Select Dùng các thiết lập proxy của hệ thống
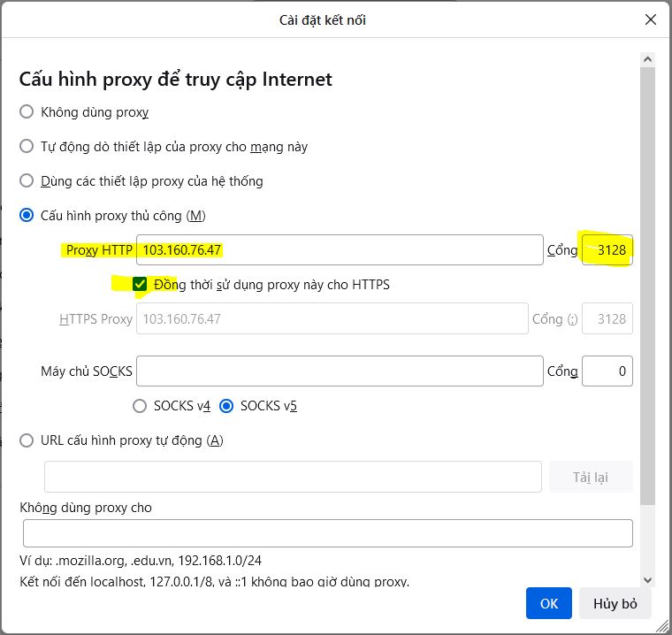Viewport: 672px width, 635px height. click(x=27, y=181)
